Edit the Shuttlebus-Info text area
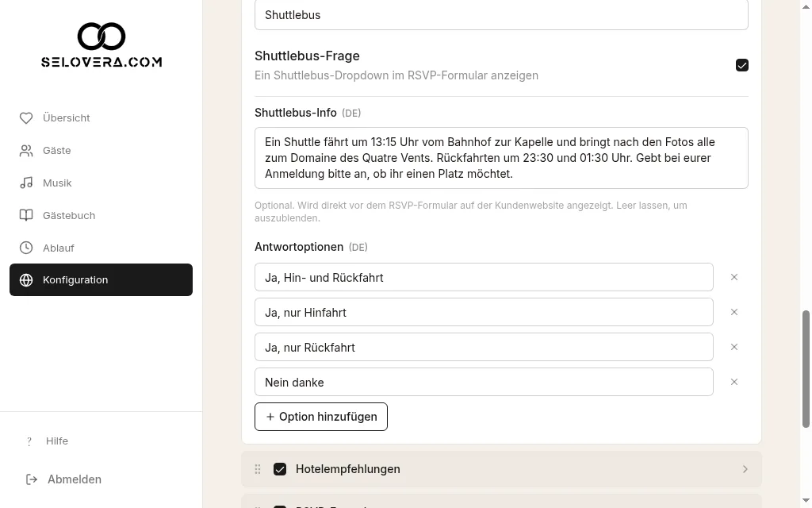812x508 pixels. 501,158
